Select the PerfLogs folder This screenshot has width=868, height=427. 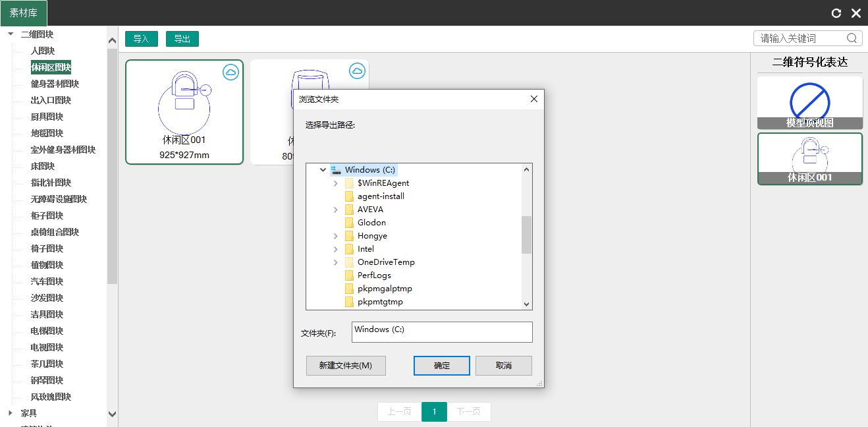(x=374, y=275)
